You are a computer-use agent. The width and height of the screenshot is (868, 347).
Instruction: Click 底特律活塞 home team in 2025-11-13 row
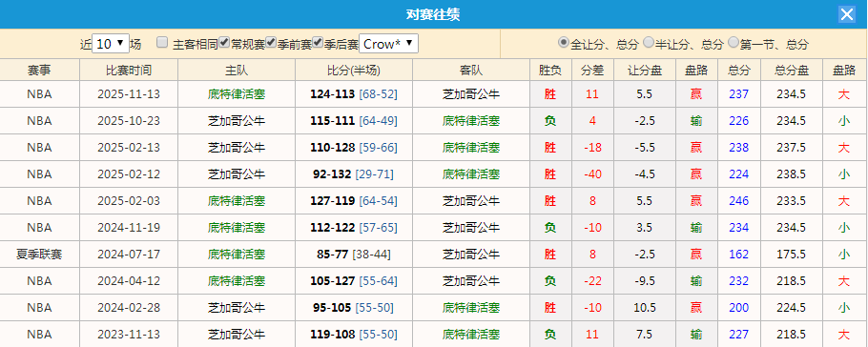[237, 94]
